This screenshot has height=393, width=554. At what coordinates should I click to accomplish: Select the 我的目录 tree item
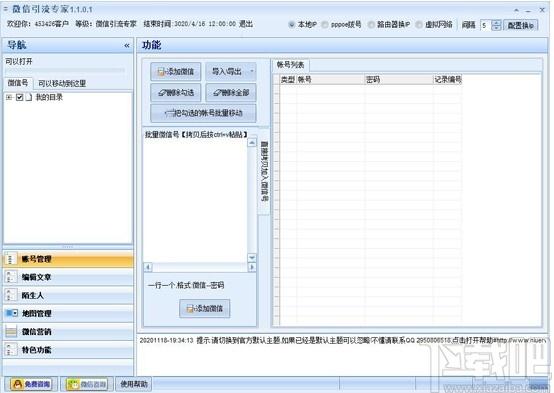[49, 97]
